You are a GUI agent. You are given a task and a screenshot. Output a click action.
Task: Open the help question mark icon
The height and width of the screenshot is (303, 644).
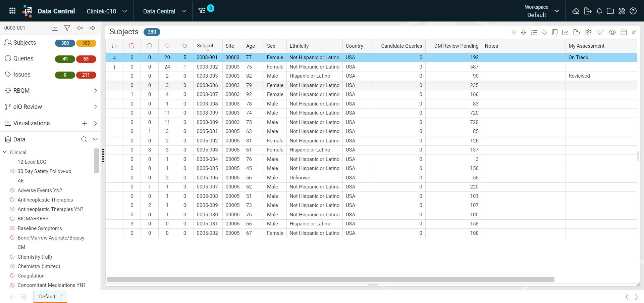click(x=633, y=11)
